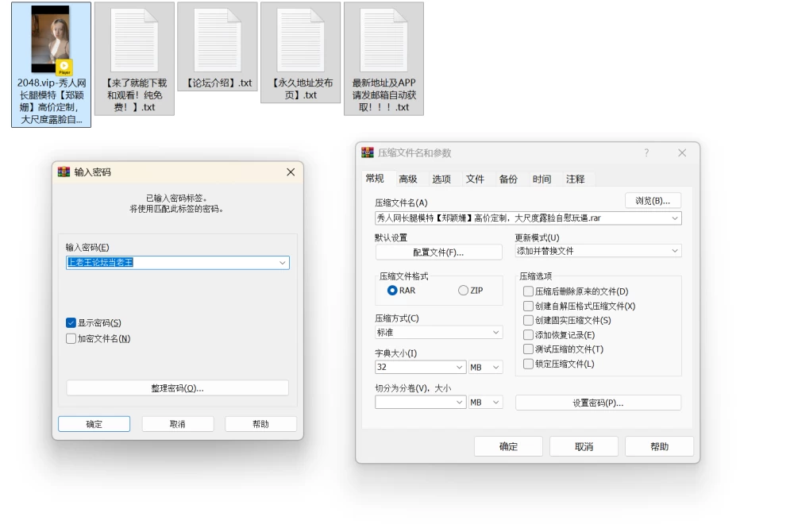Click the 浏览(B)... button
Viewport: 794px width, 532px height.
[653, 201]
